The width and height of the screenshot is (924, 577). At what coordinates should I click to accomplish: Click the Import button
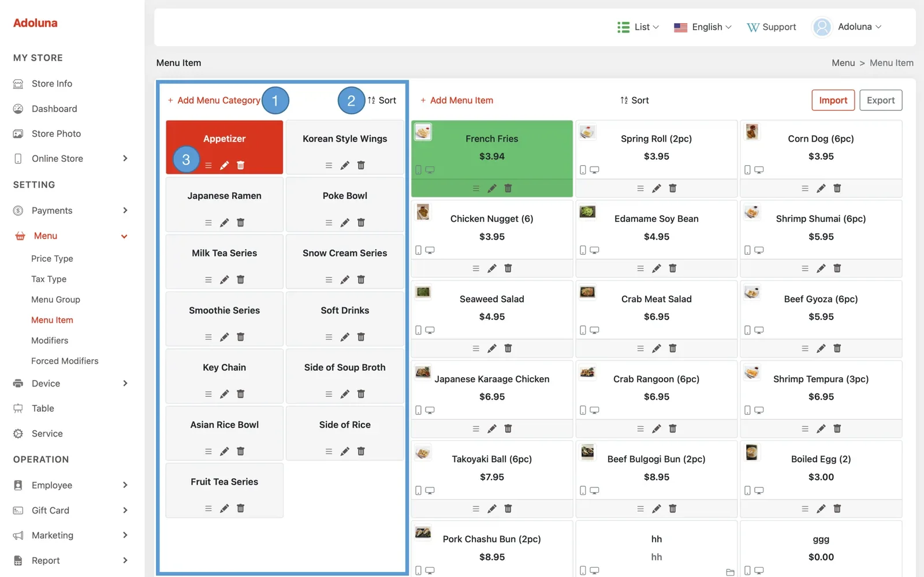click(833, 100)
